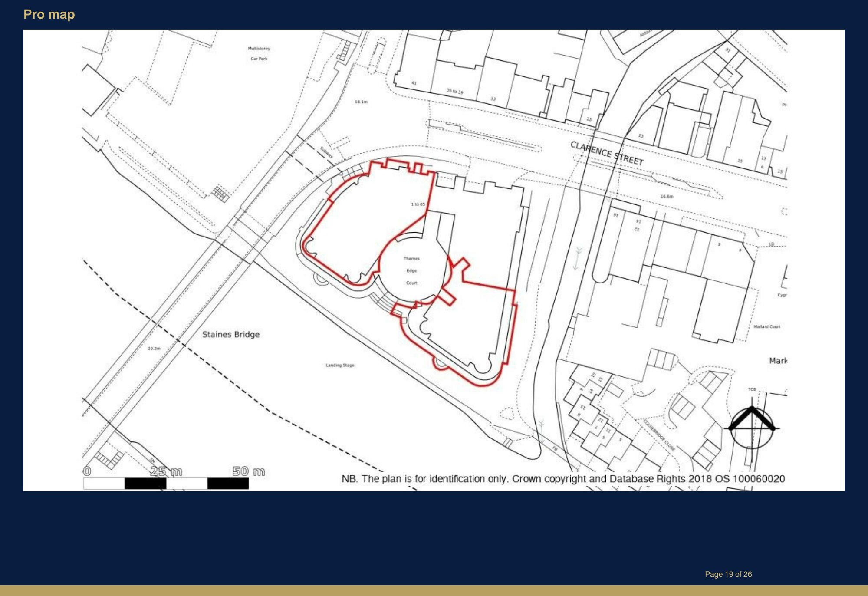
Task: Click the Thames Edge Court label
Action: click(x=411, y=270)
